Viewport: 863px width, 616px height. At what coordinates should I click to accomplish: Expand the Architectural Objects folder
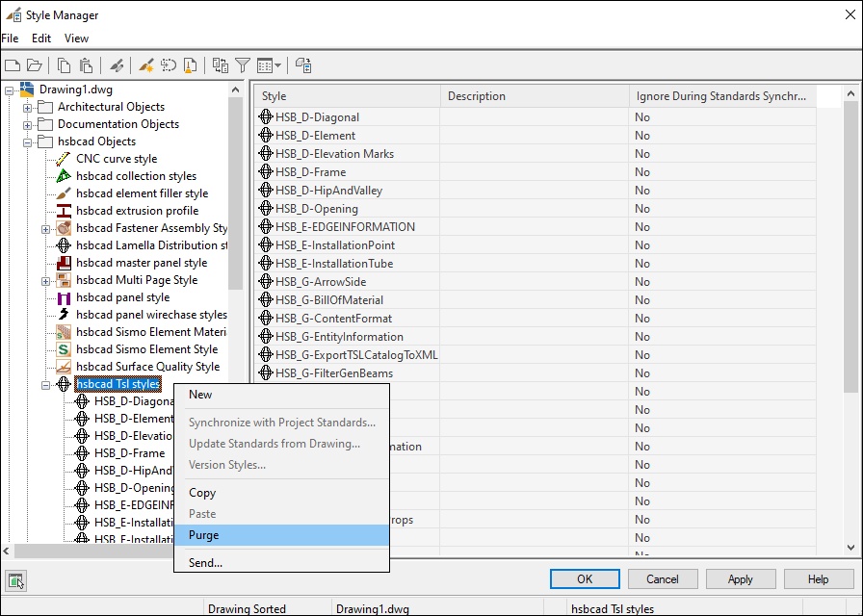(27, 108)
